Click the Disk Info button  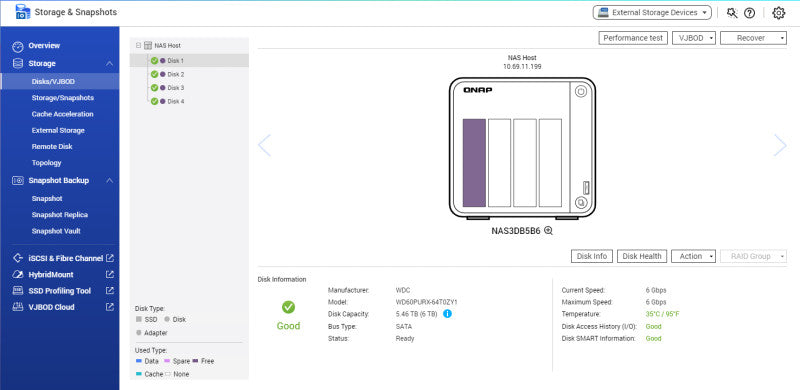tap(592, 256)
